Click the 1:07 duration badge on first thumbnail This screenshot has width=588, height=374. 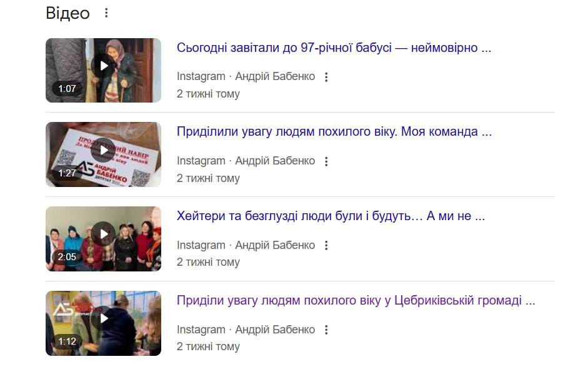[67, 89]
